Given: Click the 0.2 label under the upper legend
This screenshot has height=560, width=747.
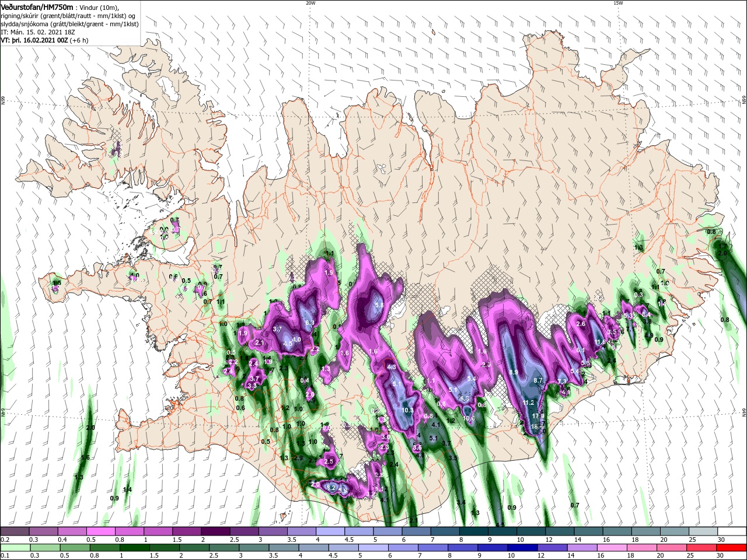Looking at the screenshot, I should coord(5,540).
